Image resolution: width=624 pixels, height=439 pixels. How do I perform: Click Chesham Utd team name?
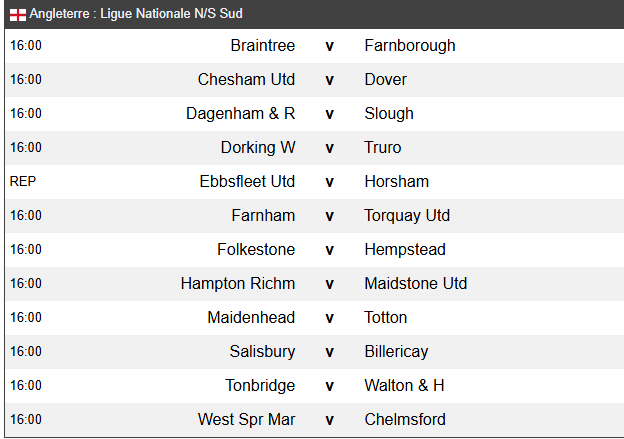[246, 79]
